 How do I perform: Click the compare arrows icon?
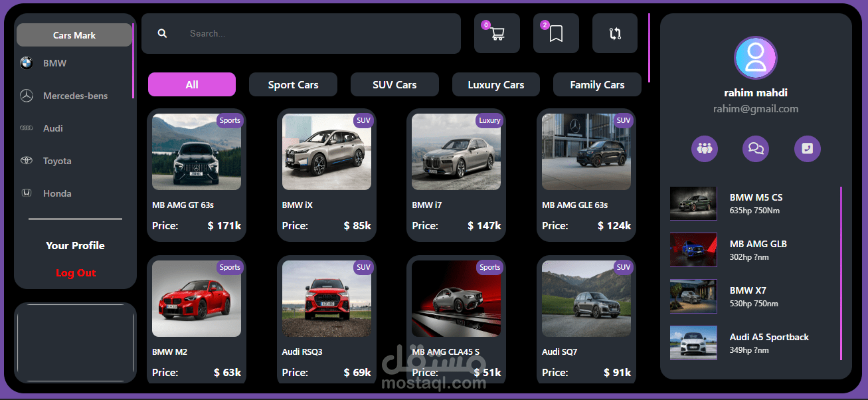[x=615, y=33]
